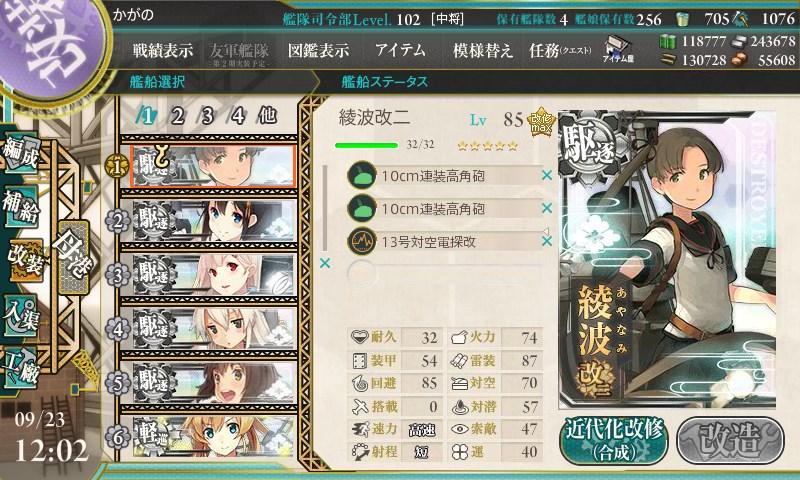This screenshot has width=800, height=480.
Task: Open the 任務 quest menu
Action: click(560, 50)
